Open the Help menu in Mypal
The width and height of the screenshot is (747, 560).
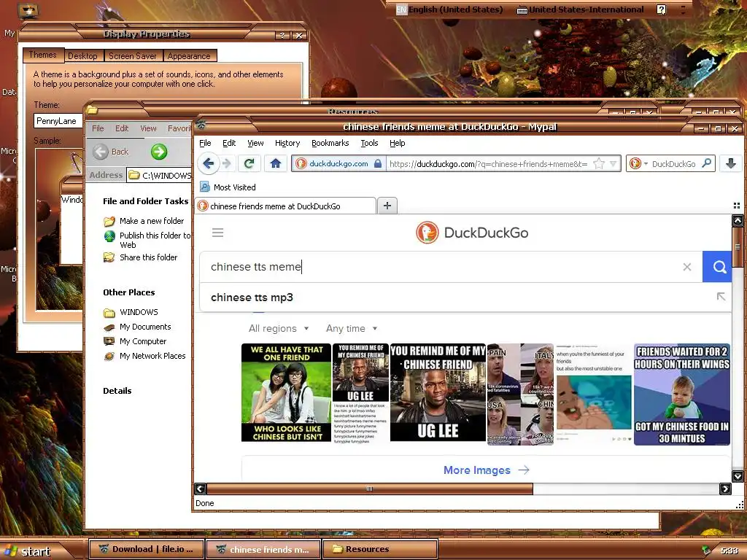[398, 143]
